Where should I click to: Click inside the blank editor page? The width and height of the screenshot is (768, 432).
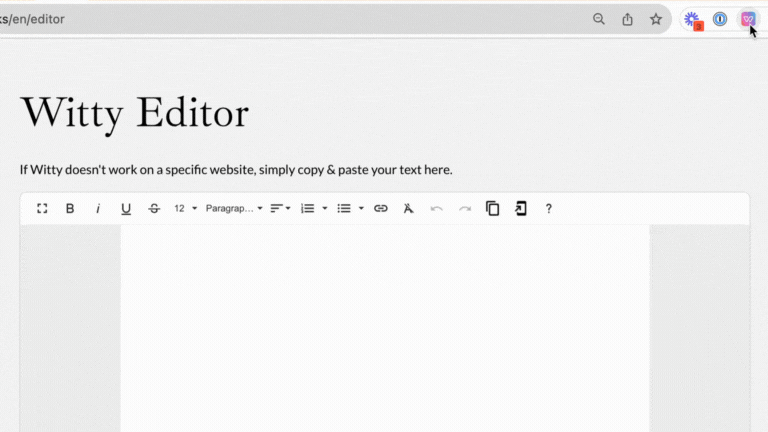[385, 330]
